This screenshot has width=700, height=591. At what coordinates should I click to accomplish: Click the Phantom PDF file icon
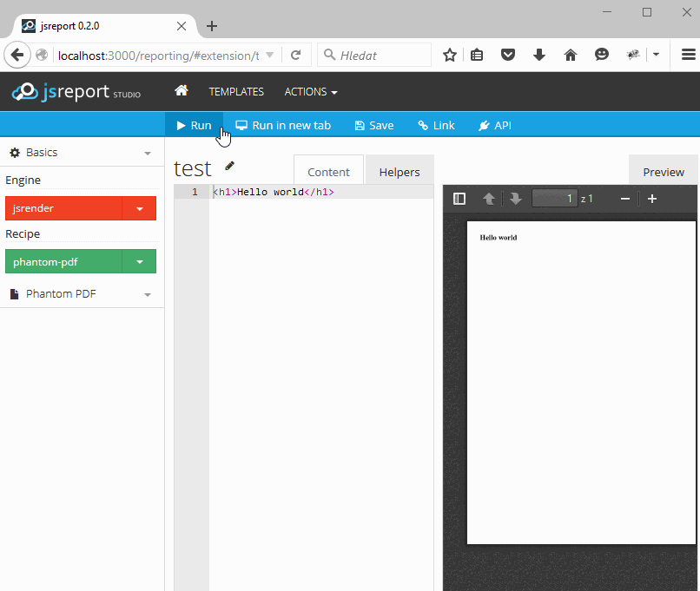pos(14,294)
